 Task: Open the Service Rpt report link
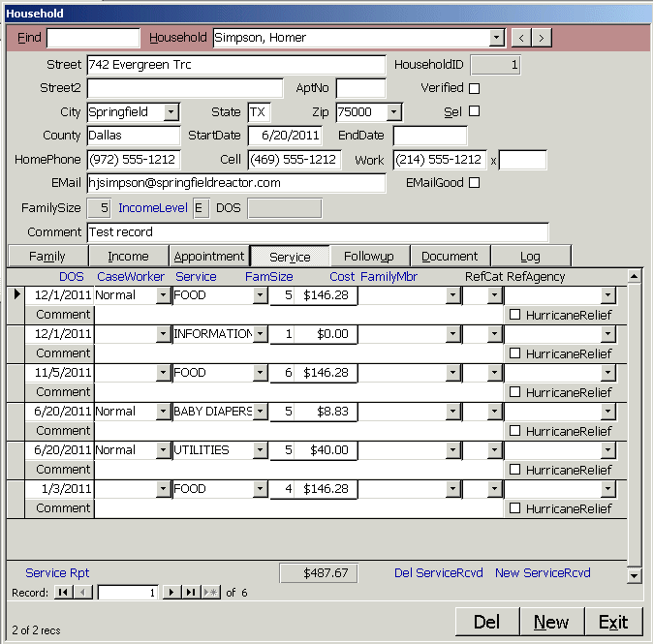(57, 572)
